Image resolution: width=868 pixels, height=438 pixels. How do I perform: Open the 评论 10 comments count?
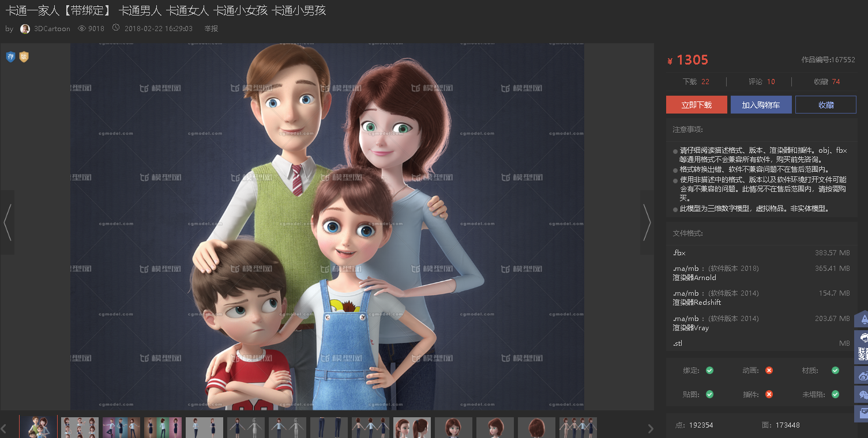[762, 82]
